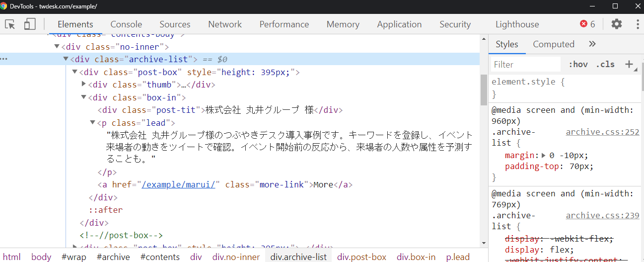This screenshot has height=262, width=644.
Task: Add a new style rule with plus icon
Action: pos(629,64)
